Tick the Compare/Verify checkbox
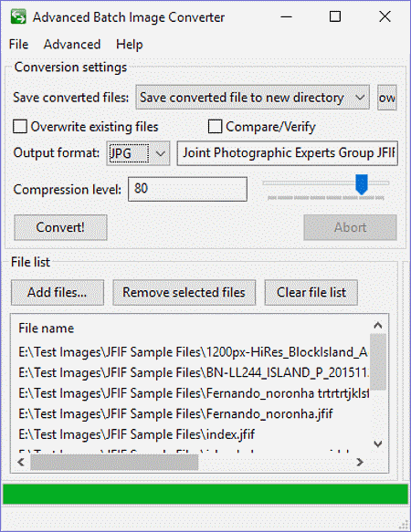Screen dimensions: 411x532 (x=215, y=127)
